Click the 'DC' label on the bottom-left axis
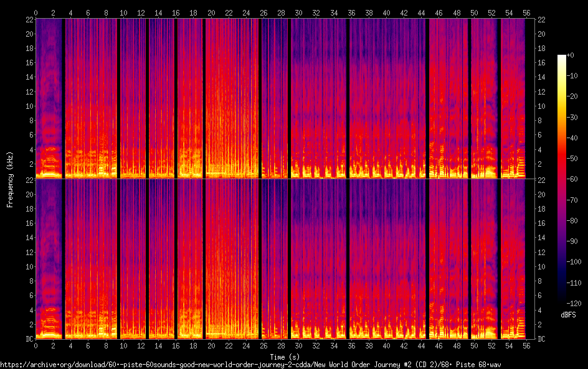 (29, 339)
